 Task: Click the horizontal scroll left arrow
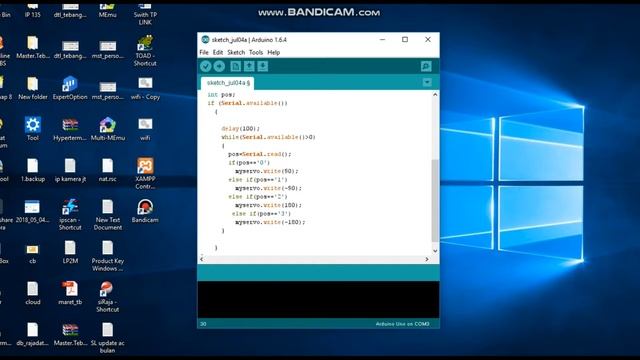202,259
